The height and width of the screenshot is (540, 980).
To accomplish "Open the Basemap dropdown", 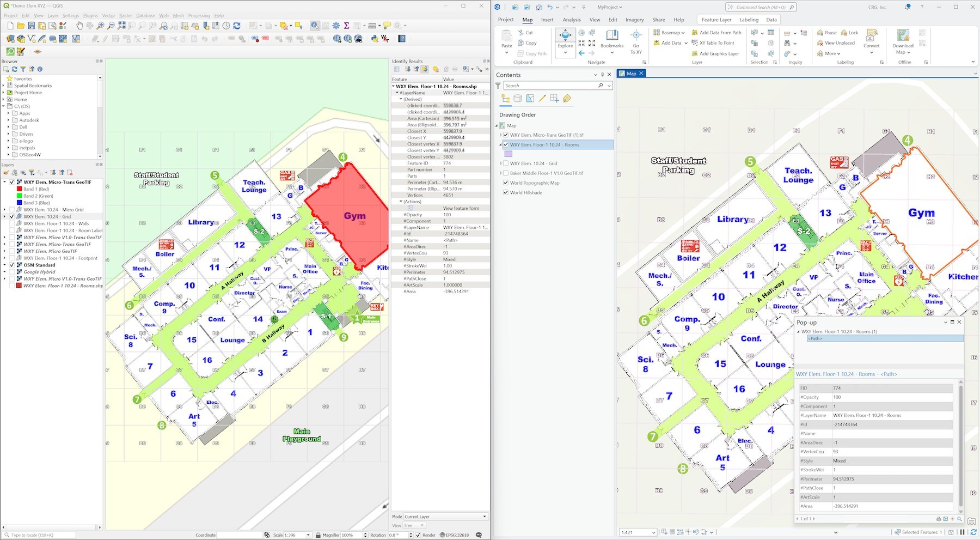I will (x=670, y=33).
